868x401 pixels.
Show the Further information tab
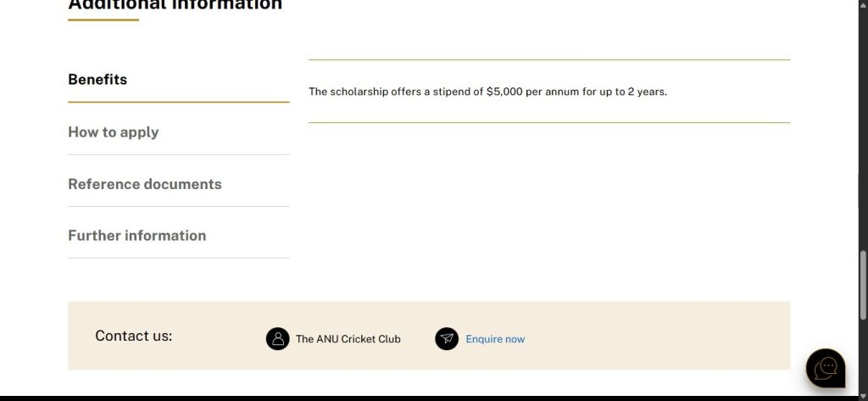click(x=137, y=236)
